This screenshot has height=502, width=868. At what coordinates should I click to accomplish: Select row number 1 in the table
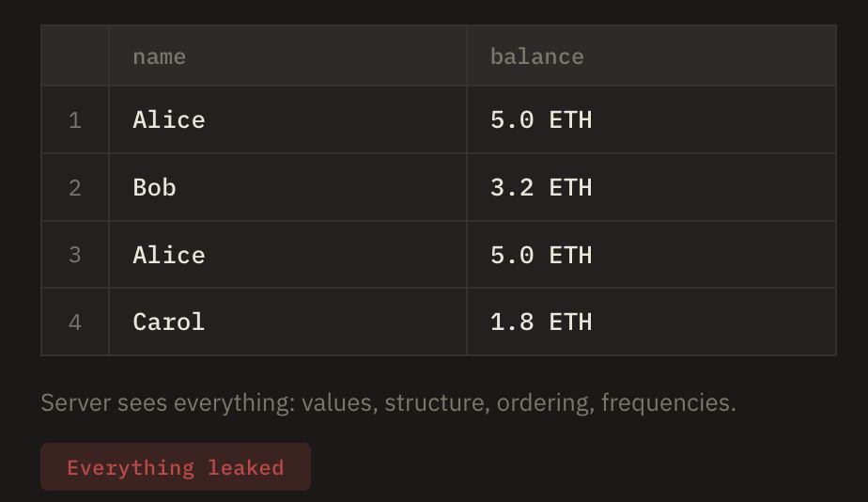[x=75, y=120]
